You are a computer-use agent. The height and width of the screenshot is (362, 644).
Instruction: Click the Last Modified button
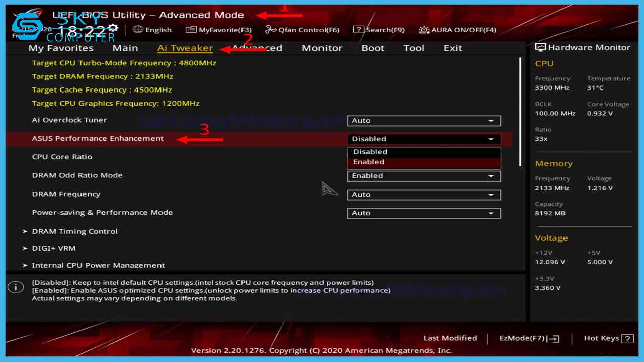click(x=450, y=338)
